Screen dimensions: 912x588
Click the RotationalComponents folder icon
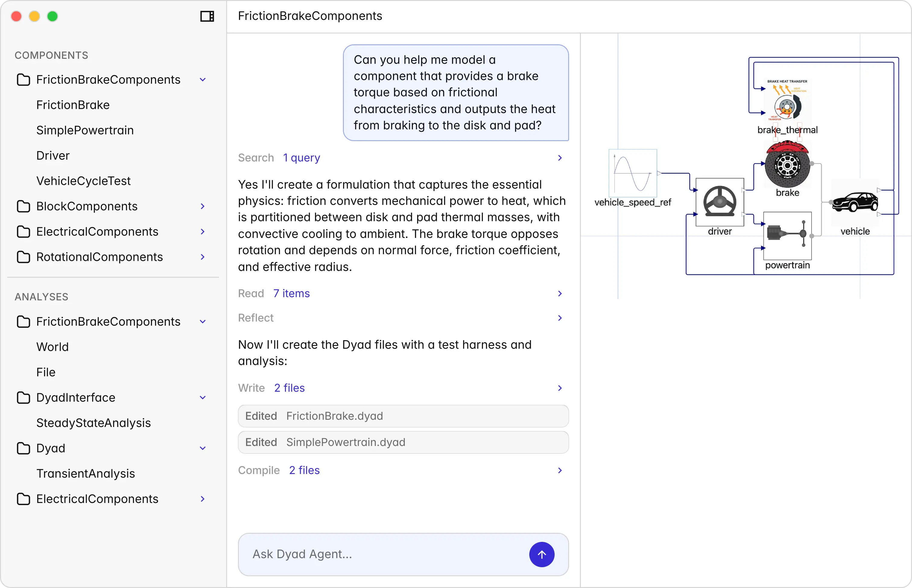point(23,257)
